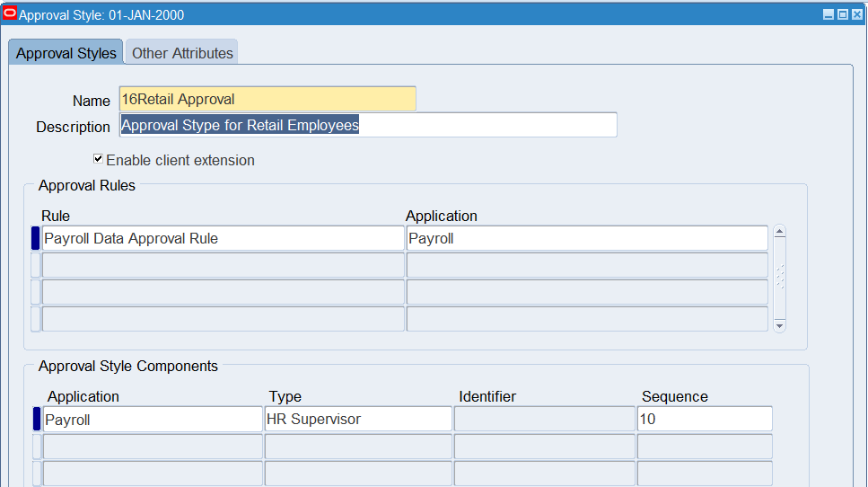Viewport: 868px width, 487px height.
Task: Click the Oracle logo icon in title bar
Action: pos(10,14)
